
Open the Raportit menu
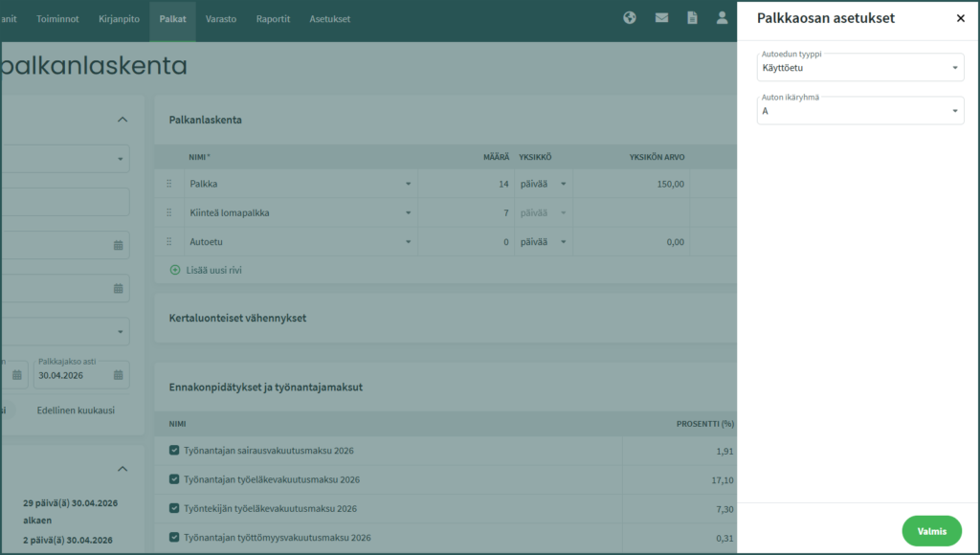point(273,18)
